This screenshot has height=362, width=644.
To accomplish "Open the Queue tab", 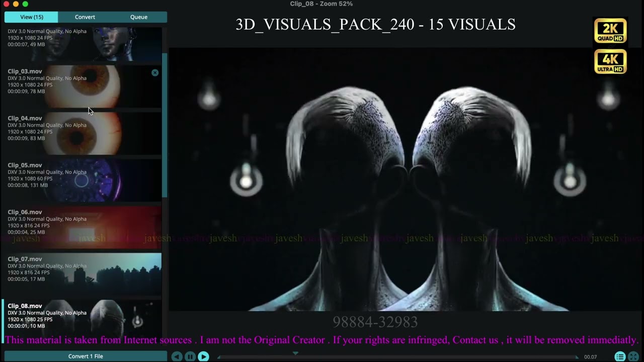I will pyautogui.click(x=139, y=17).
